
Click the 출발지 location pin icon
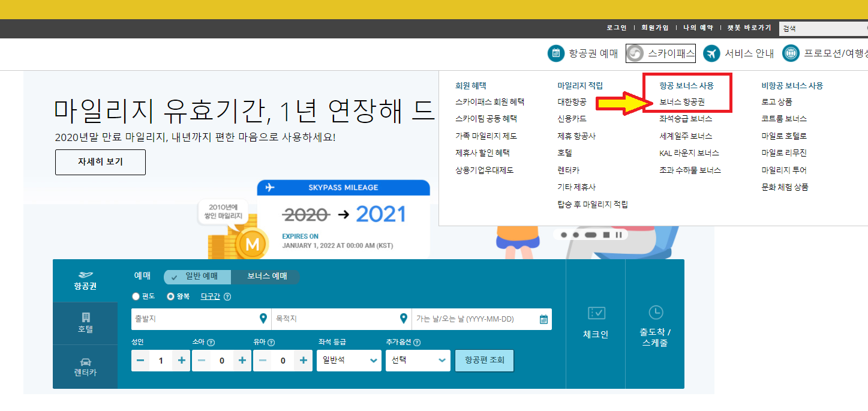tap(263, 319)
